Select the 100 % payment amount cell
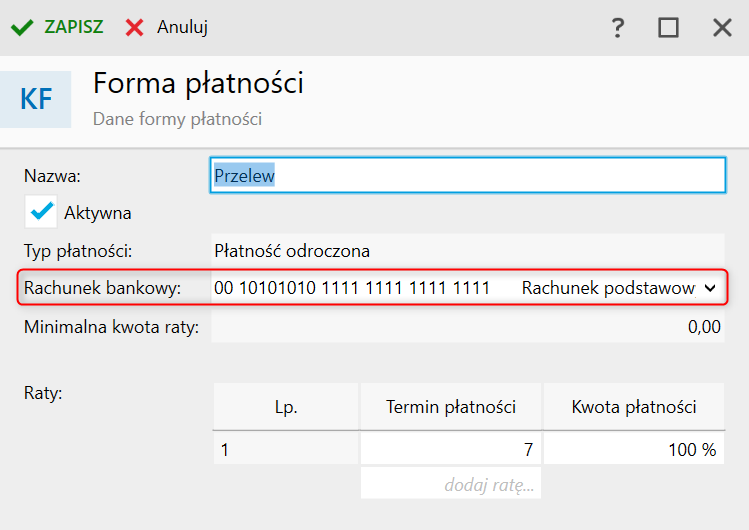Viewport: 749px width, 530px height. coord(633,450)
